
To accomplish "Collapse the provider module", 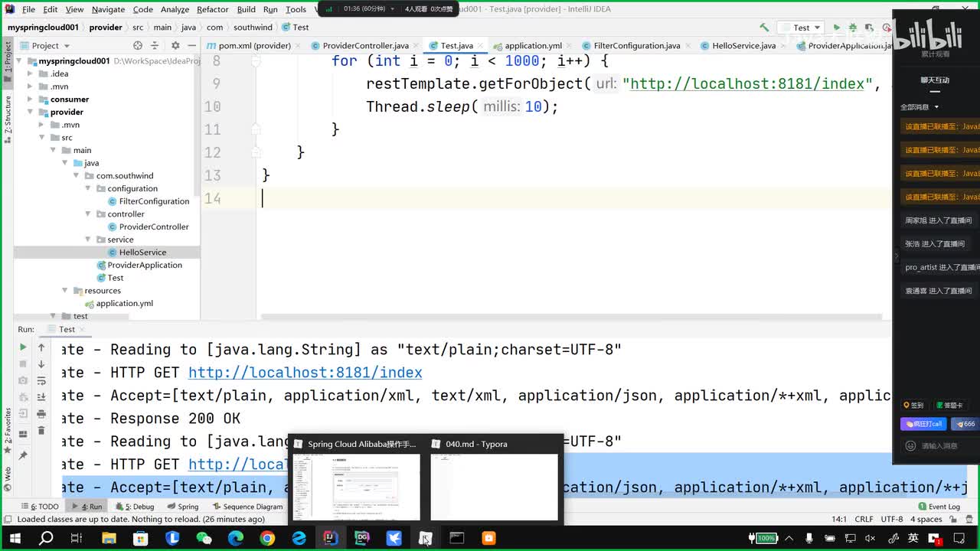I will [x=30, y=112].
